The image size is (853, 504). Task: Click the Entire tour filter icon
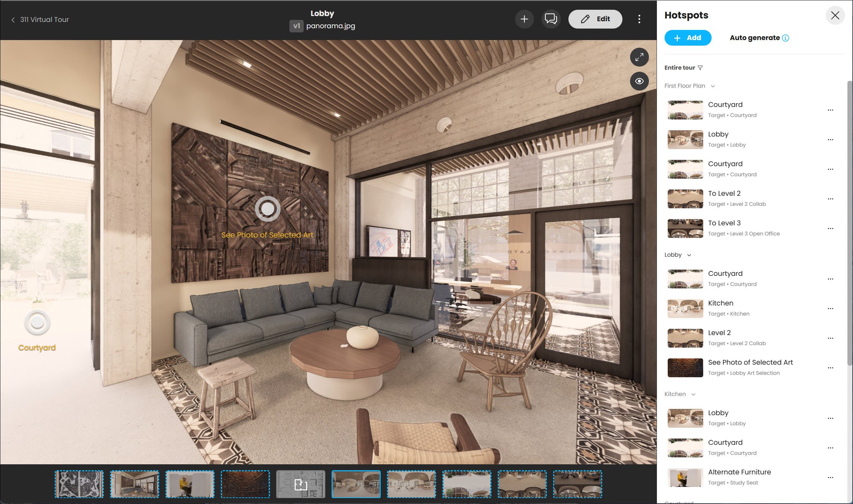[x=700, y=68]
